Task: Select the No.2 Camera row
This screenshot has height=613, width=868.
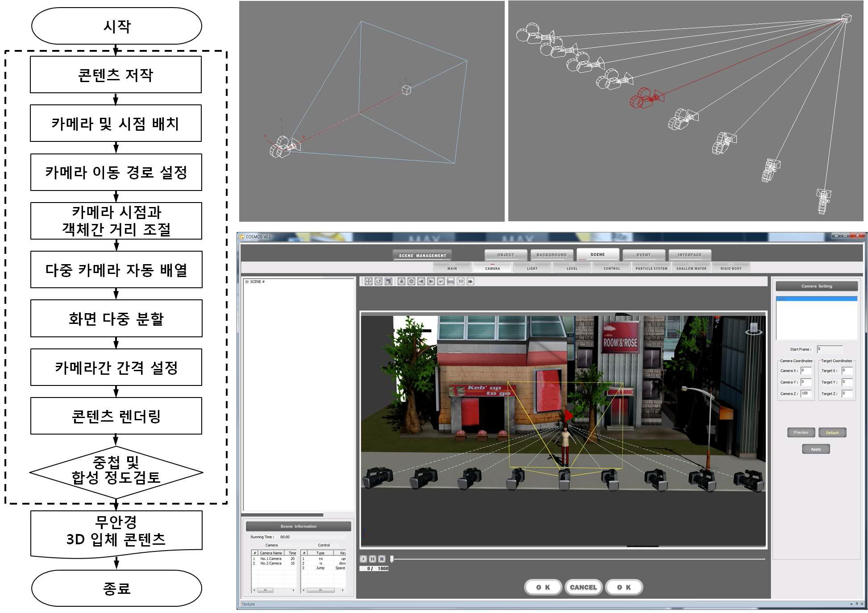Action: pyautogui.click(x=274, y=563)
